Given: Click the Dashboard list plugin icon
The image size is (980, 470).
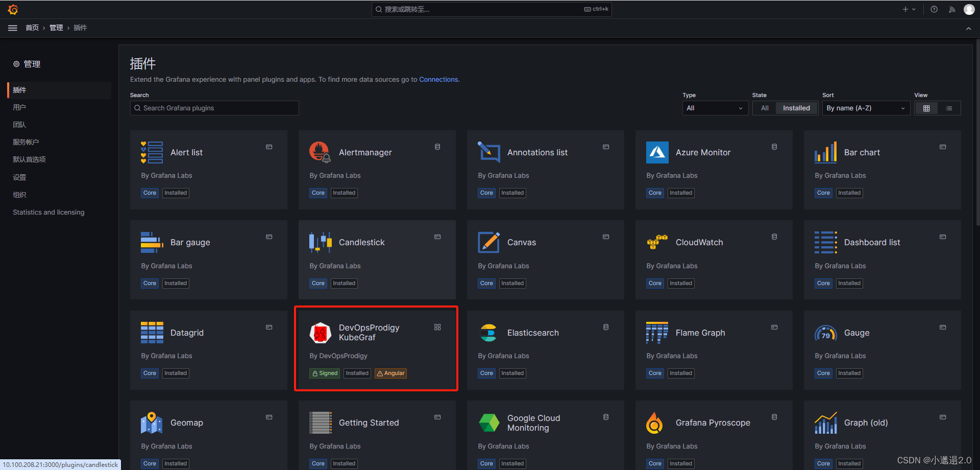Looking at the screenshot, I should pyautogui.click(x=826, y=242).
